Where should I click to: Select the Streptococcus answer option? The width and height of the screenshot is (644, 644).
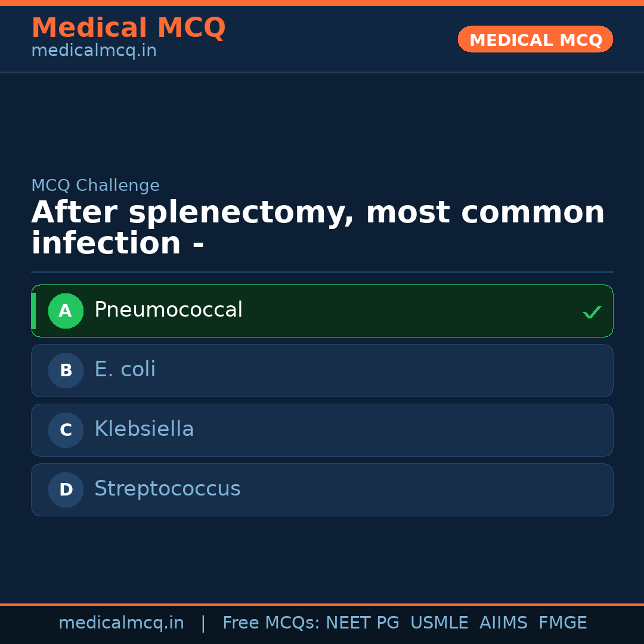click(x=322, y=490)
